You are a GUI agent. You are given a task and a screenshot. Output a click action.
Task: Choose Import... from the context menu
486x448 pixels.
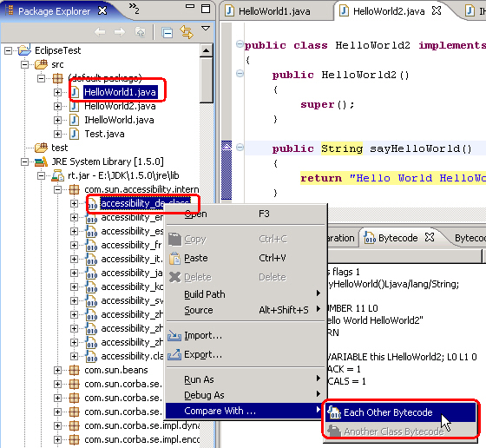pos(246,335)
